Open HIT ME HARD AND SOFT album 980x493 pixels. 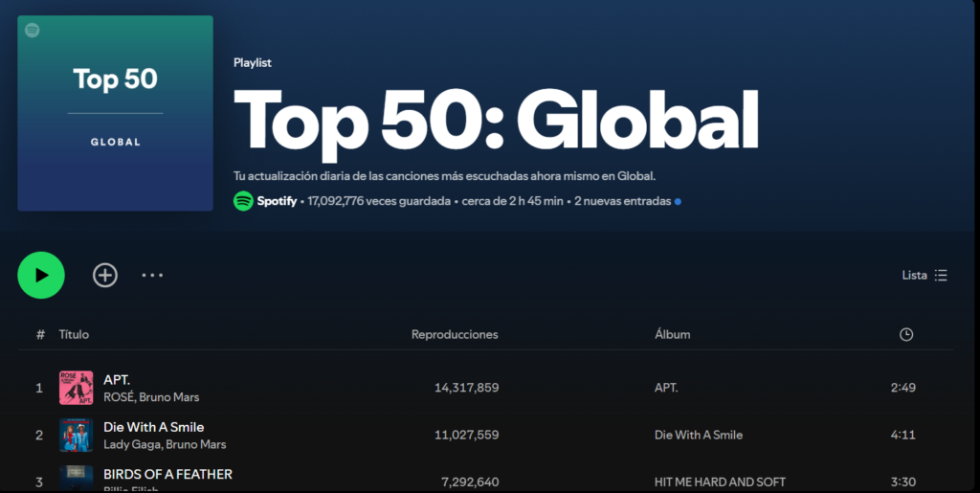click(x=720, y=482)
